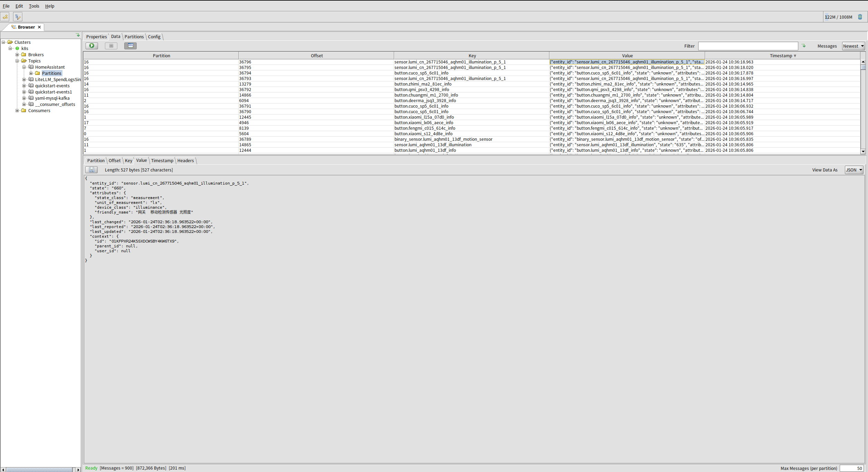Click the HomeAssistant topic icon in tree
This screenshot has height=472, width=868.
[x=31, y=67]
